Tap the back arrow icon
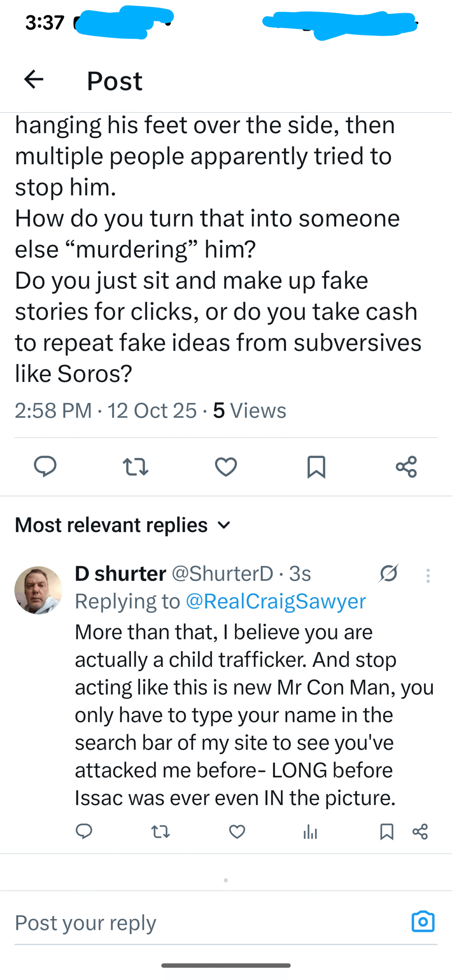The width and height of the screenshot is (452, 980). (34, 80)
